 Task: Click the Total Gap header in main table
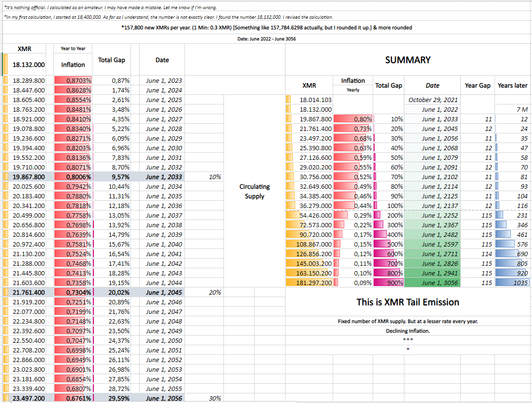111,60
